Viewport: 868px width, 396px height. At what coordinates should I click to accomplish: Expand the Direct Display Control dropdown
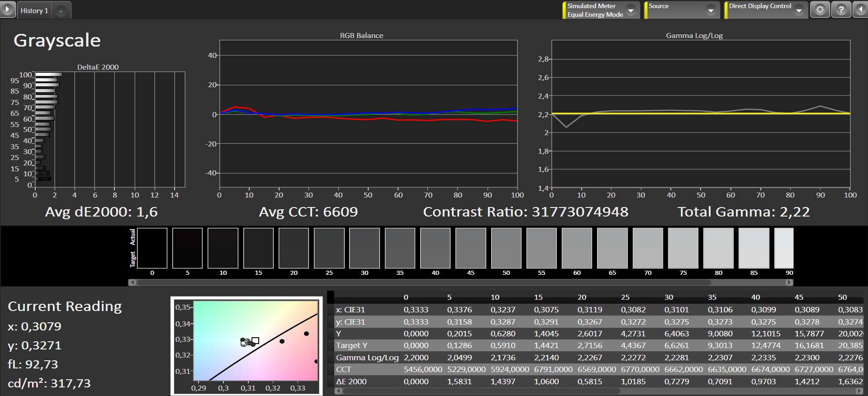[799, 10]
